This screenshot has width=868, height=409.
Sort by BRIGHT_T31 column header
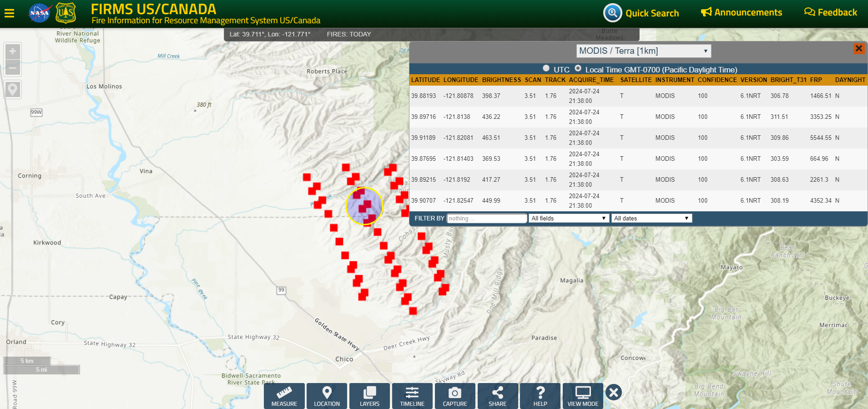pos(788,80)
